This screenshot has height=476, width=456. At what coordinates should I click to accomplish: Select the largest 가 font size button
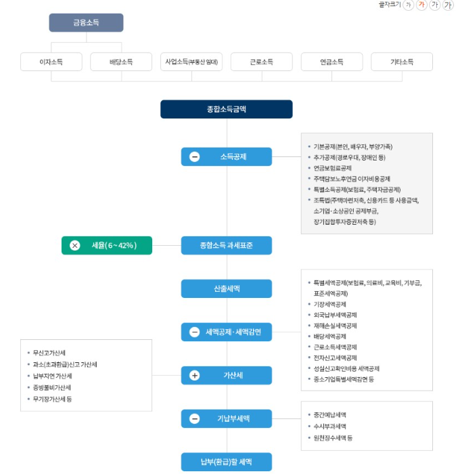448,5
